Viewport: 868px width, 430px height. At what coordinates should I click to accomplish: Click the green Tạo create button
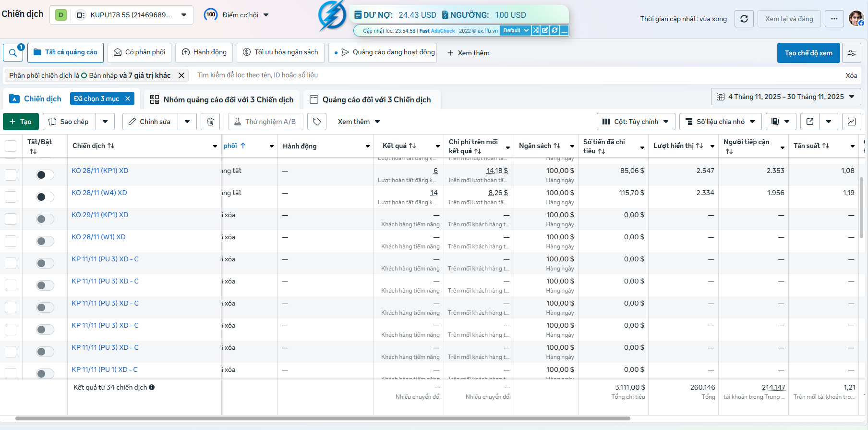point(20,122)
